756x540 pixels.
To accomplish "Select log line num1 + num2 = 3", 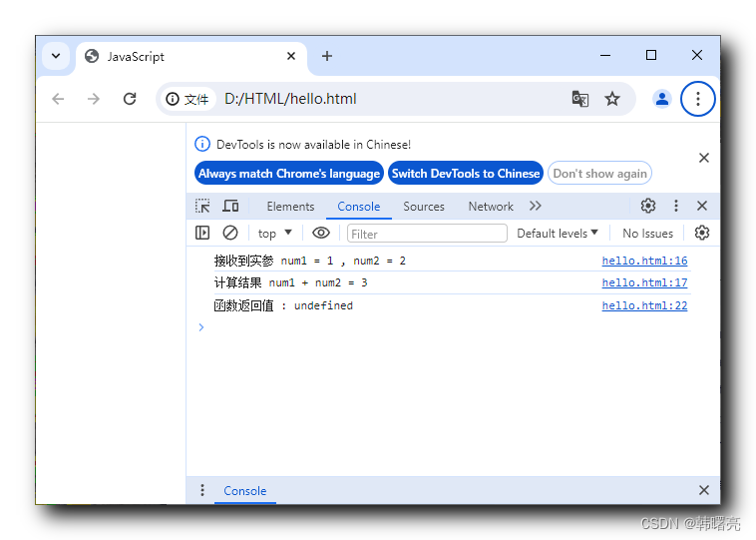I will [x=290, y=282].
